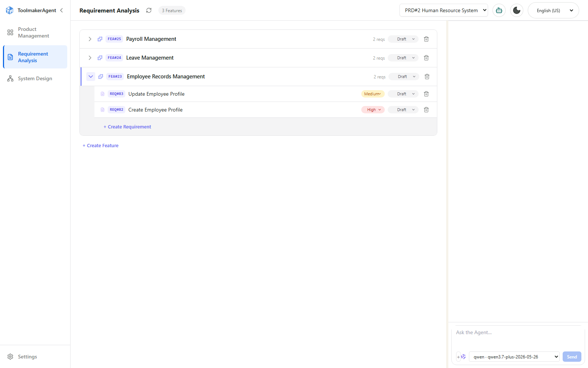
Task: Go to System Design page
Action: (x=35, y=78)
